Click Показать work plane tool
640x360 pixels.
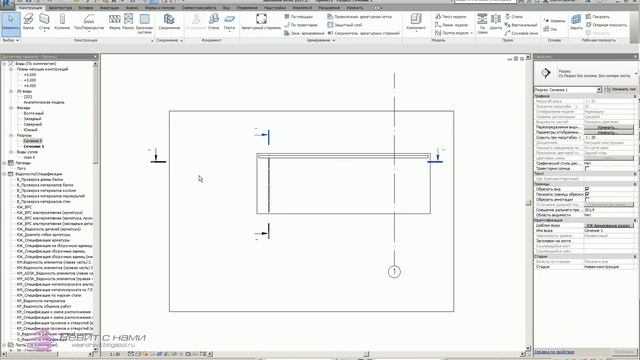pyautogui.click(x=598, y=17)
